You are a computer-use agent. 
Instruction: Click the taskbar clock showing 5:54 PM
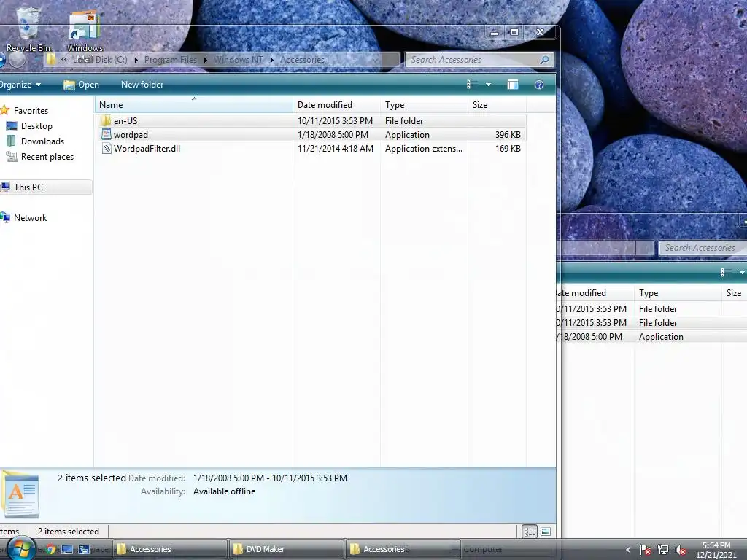click(716, 550)
